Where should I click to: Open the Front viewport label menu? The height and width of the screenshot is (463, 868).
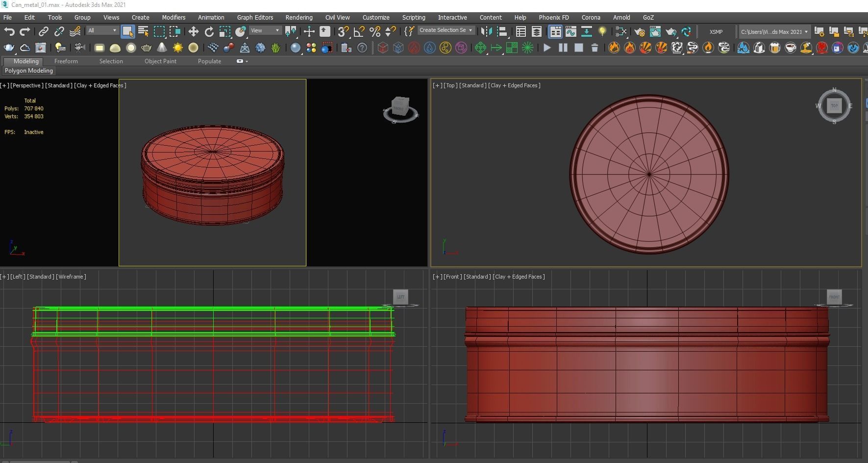point(452,277)
